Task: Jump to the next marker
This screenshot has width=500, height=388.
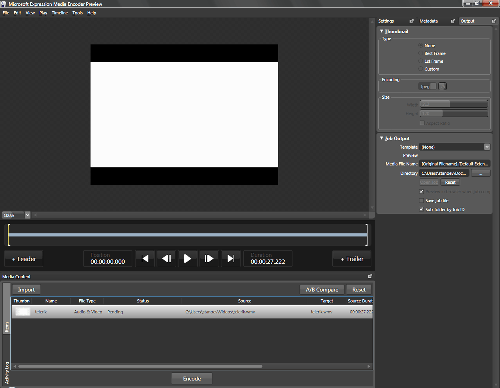Action: [x=230, y=259]
